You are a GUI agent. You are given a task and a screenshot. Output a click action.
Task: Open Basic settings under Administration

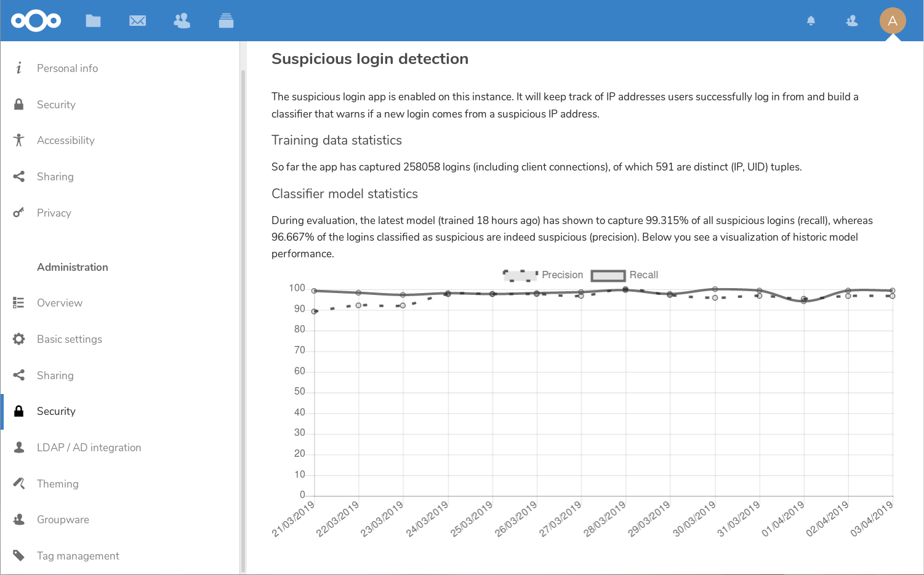(x=69, y=339)
